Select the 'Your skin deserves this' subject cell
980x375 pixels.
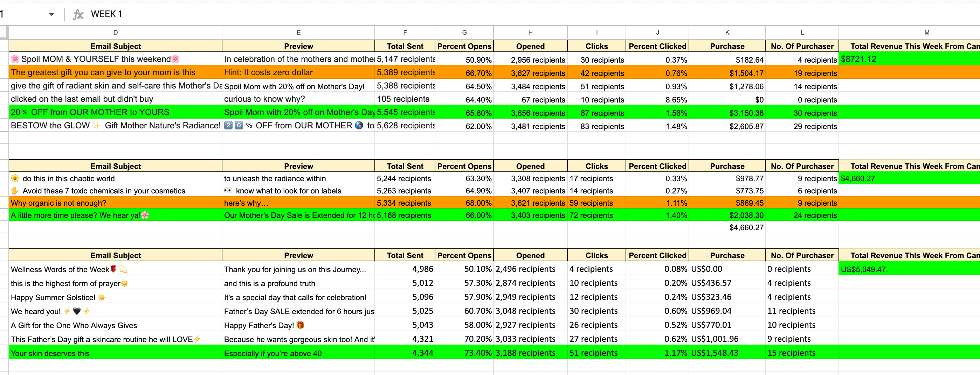pos(115,353)
